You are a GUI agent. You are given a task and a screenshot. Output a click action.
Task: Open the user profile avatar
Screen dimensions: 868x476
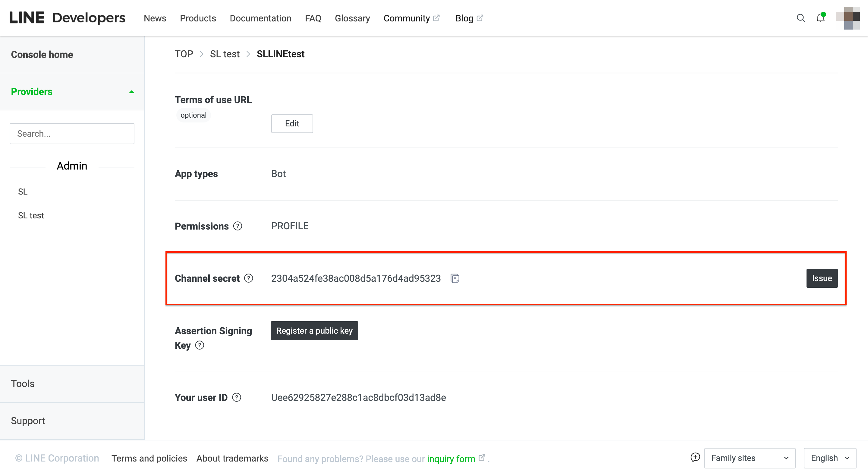[848, 18]
